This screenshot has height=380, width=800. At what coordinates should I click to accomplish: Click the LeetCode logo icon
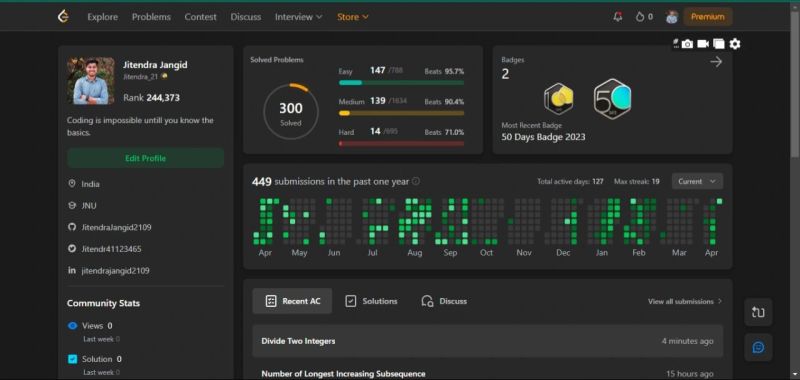(x=63, y=16)
